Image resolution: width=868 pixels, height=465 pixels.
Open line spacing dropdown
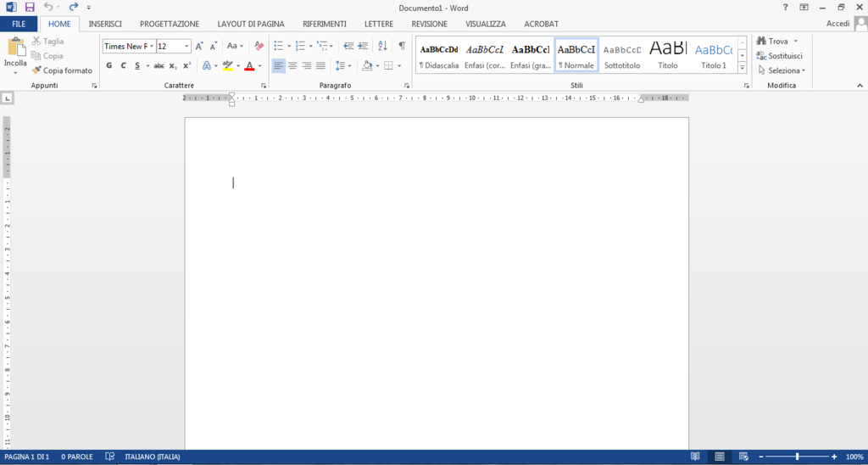[349, 65]
